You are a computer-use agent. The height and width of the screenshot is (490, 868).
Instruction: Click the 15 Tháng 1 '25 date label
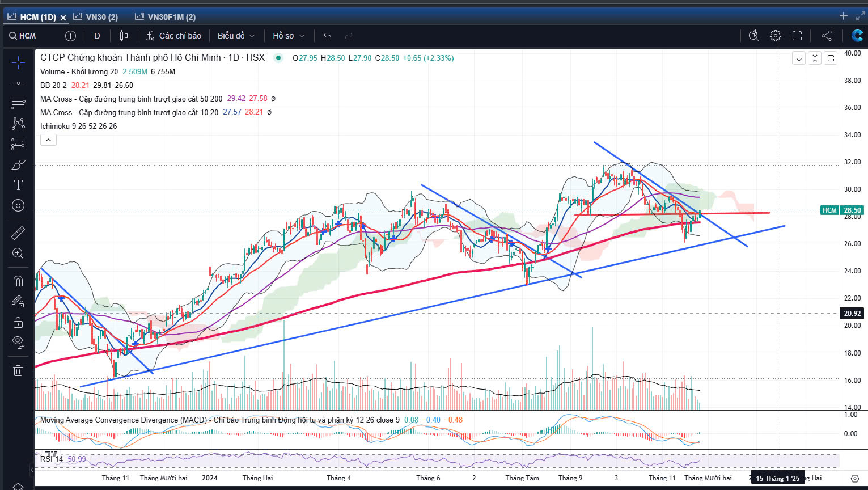coord(777,479)
